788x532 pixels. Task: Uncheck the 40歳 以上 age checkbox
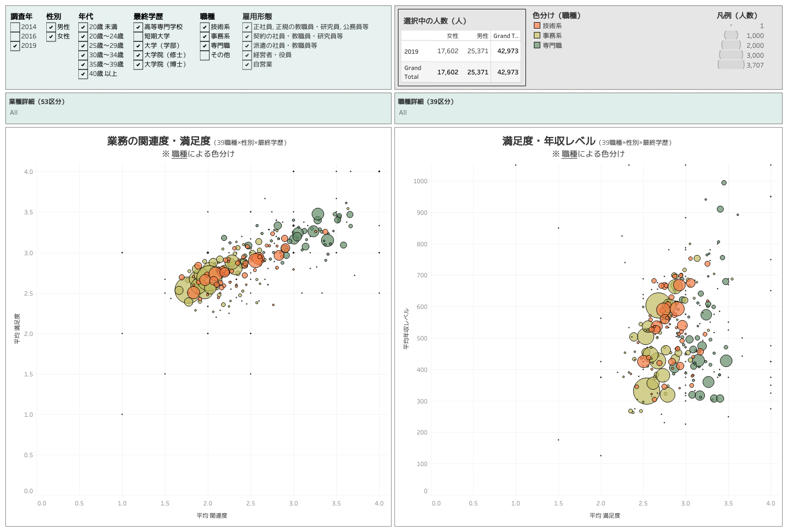coord(83,74)
